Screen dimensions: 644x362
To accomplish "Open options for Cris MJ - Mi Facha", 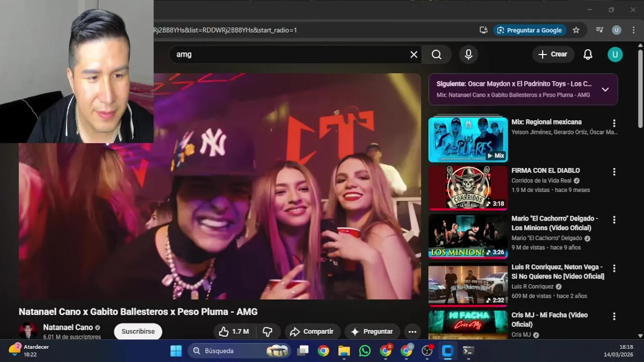I will (614, 316).
